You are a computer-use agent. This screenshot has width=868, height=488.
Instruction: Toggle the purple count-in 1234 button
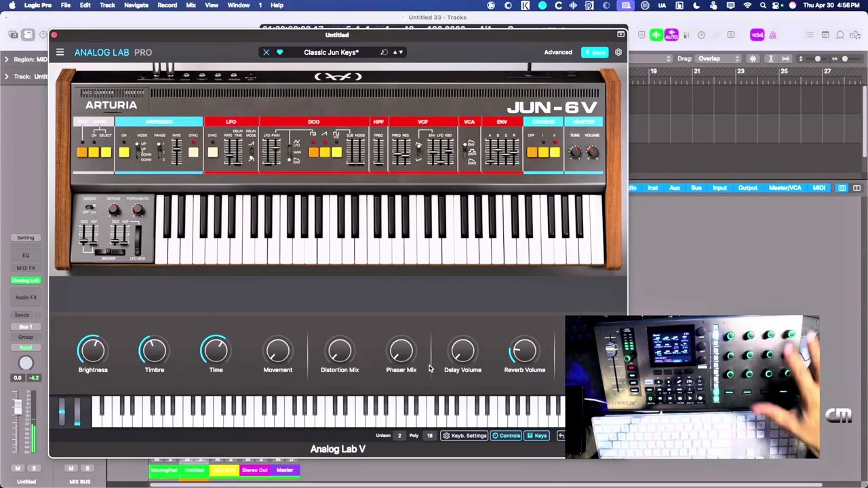(x=757, y=35)
